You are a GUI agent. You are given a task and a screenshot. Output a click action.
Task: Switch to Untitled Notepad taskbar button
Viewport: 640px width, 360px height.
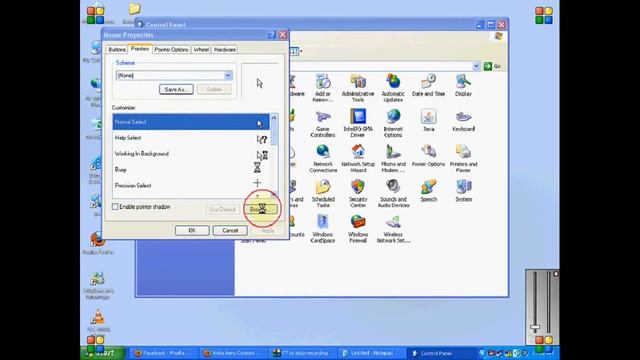point(371,353)
